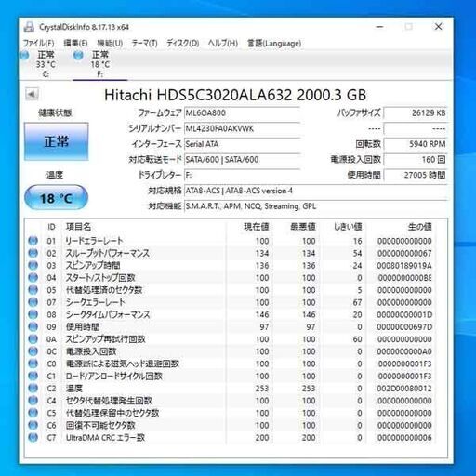Open the 言語(Language) menu
This screenshot has height=476, width=476.
tap(274, 43)
